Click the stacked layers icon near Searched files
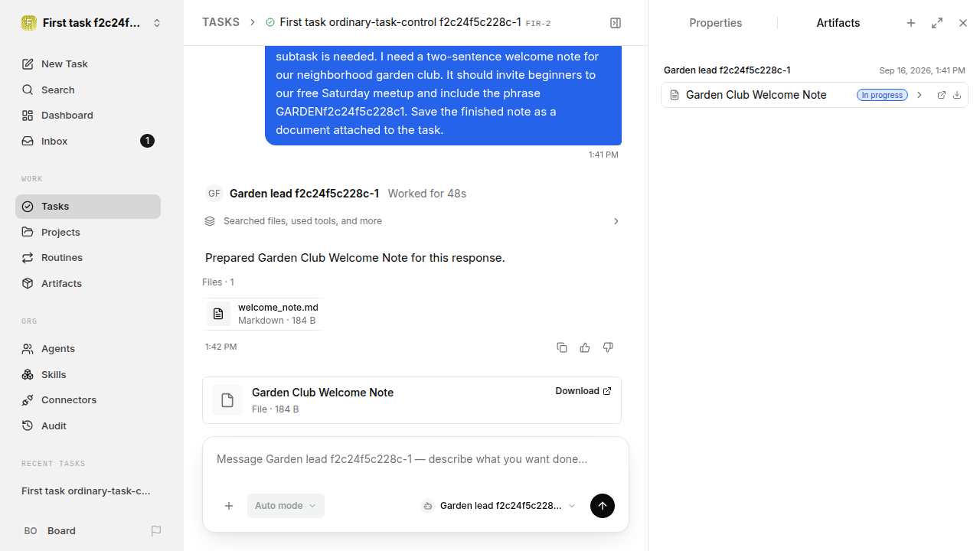 click(210, 221)
